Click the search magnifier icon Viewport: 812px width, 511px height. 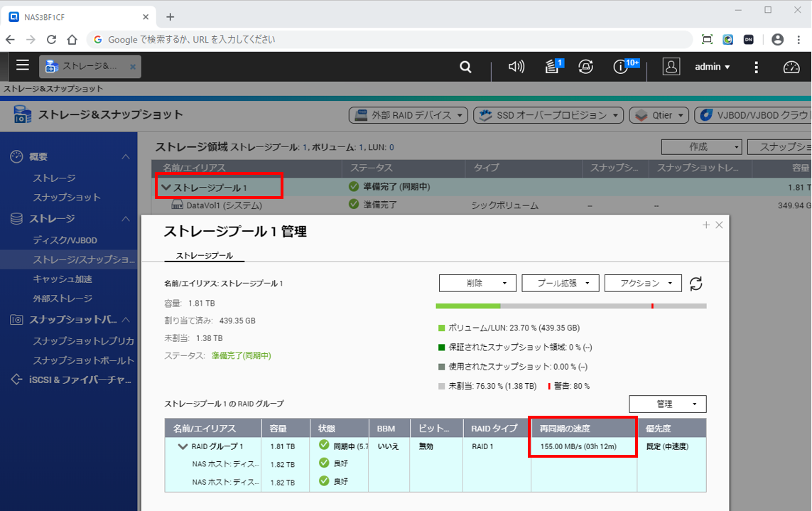pyautogui.click(x=465, y=67)
